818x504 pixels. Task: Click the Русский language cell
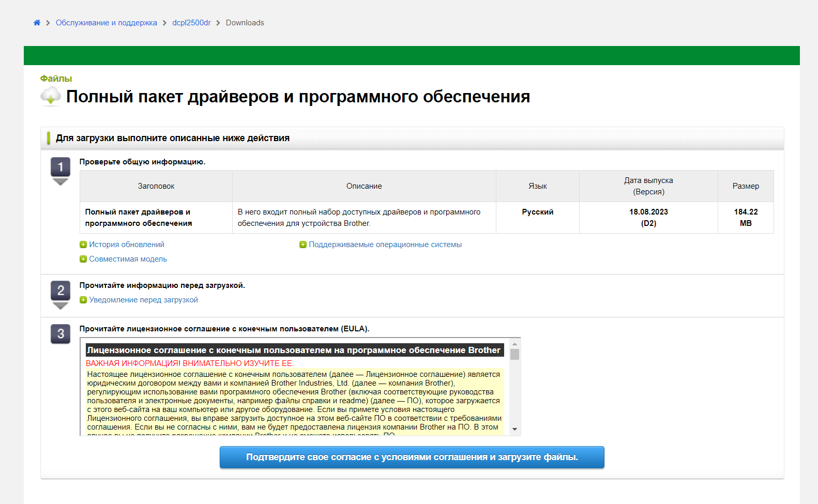tap(538, 218)
